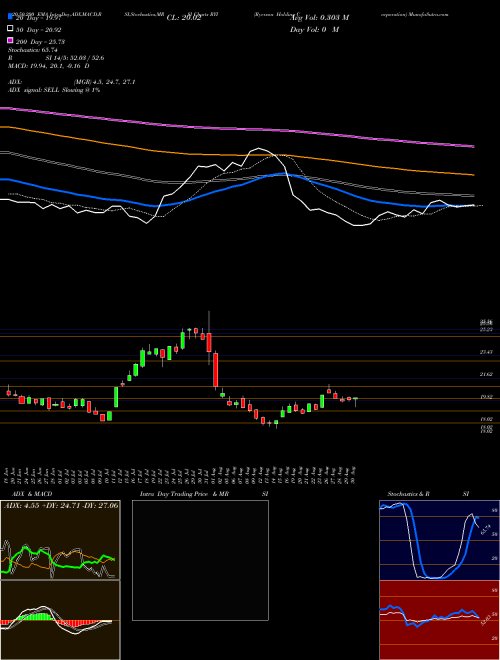Click the magenta 200 Day EMA legend swatch
Image resolution: width=500 pixels, height=660 pixels.
(10, 40)
